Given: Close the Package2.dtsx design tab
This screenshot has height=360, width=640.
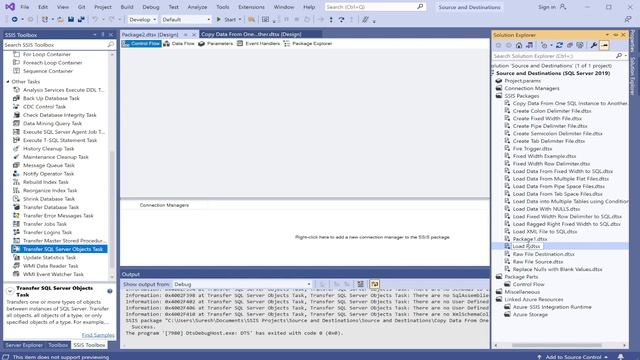Looking at the screenshot, I should [194, 34].
